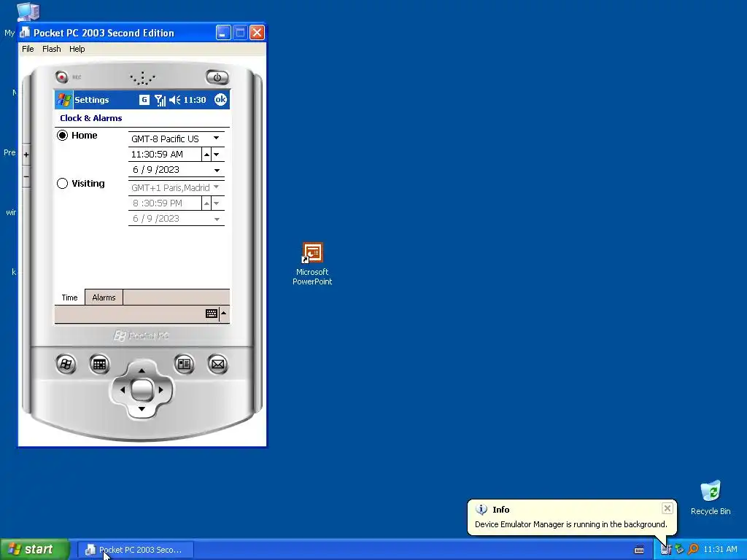
Task: Decrease home time with down arrow
Action: [217, 155]
